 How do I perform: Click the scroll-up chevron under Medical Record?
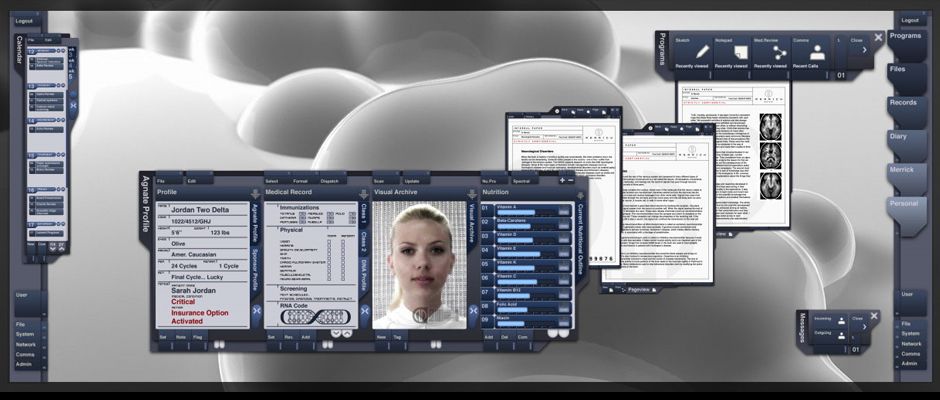coord(346,333)
